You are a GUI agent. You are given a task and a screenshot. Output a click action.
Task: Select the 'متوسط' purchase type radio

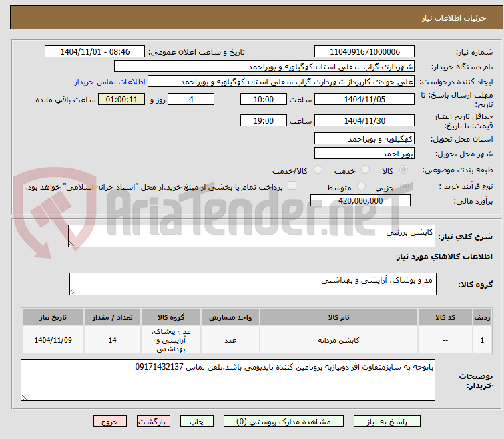click(x=362, y=186)
